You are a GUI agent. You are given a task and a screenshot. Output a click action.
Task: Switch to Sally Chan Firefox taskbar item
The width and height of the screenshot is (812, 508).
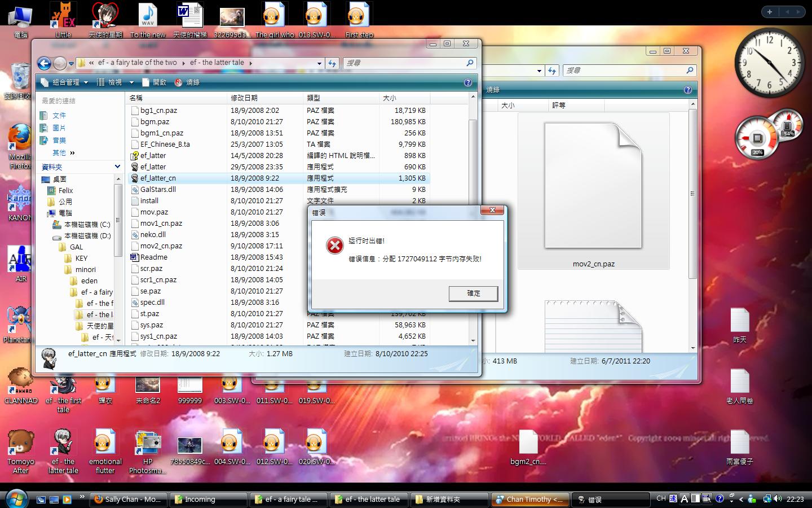coord(128,500)
